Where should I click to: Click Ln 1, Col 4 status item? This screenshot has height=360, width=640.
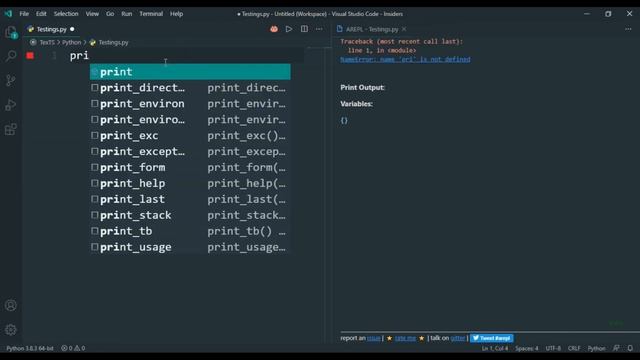click(x=495, y=348)
